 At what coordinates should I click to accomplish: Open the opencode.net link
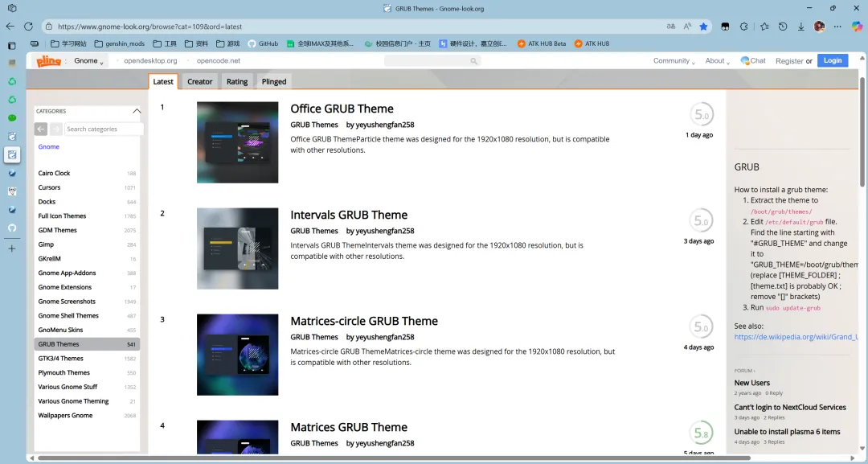(x=219, y=61)
